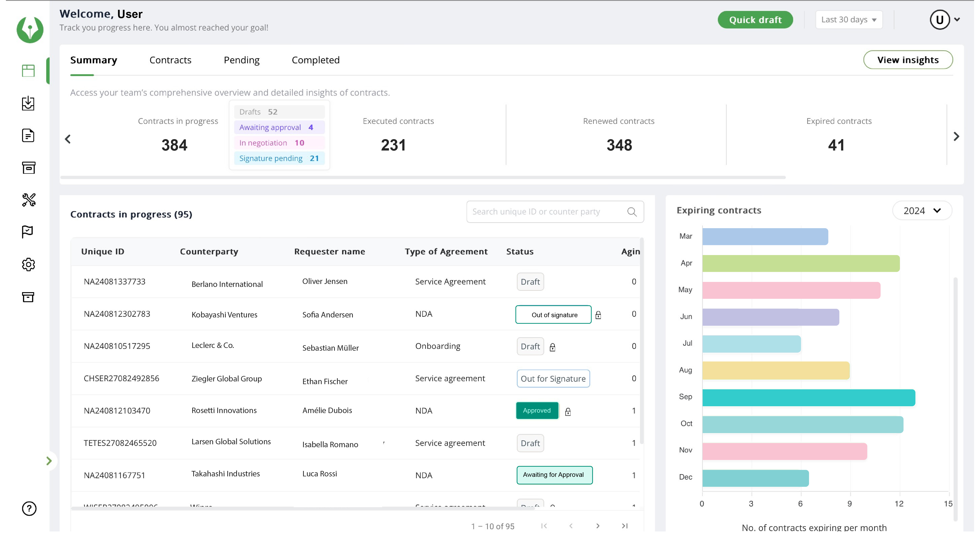
Task: Click the summary cards horizontal scrollbar
Action: coord(423,177)
